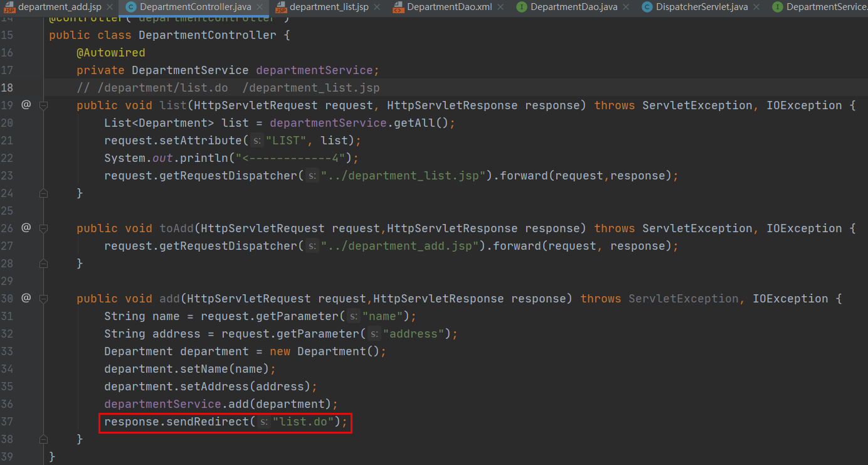Click the s: parameter hint on line 21
Image resolution: width=868 pixels, height=465 pixels.
(257, 141)
